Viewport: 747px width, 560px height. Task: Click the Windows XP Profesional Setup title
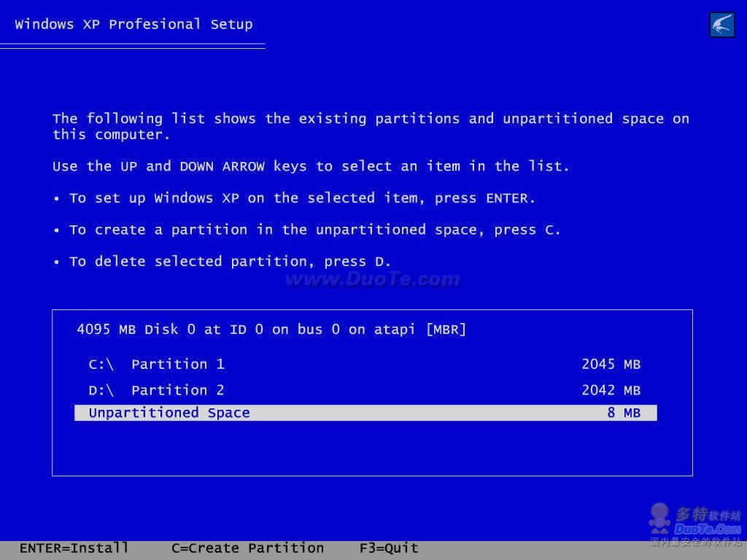(x=133, y=24)
